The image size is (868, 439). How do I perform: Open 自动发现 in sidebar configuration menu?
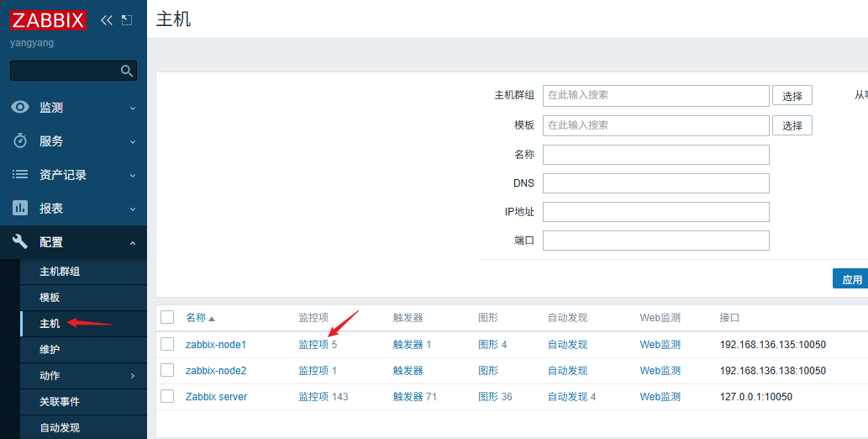[59, 427]
